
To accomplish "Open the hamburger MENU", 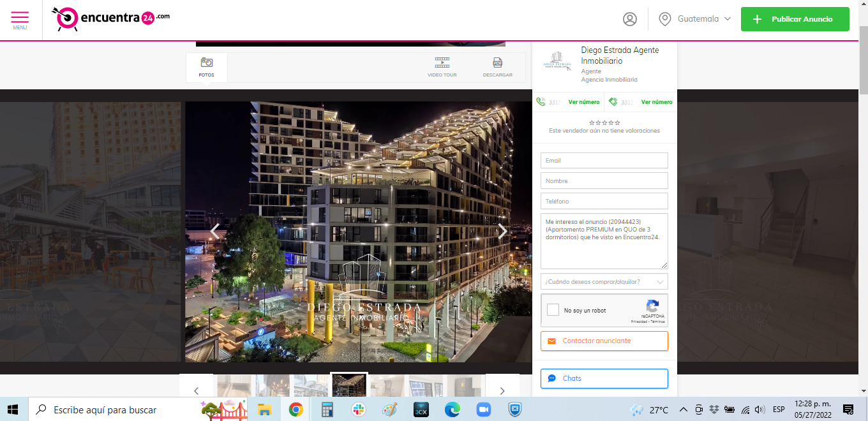I will 20,20.
